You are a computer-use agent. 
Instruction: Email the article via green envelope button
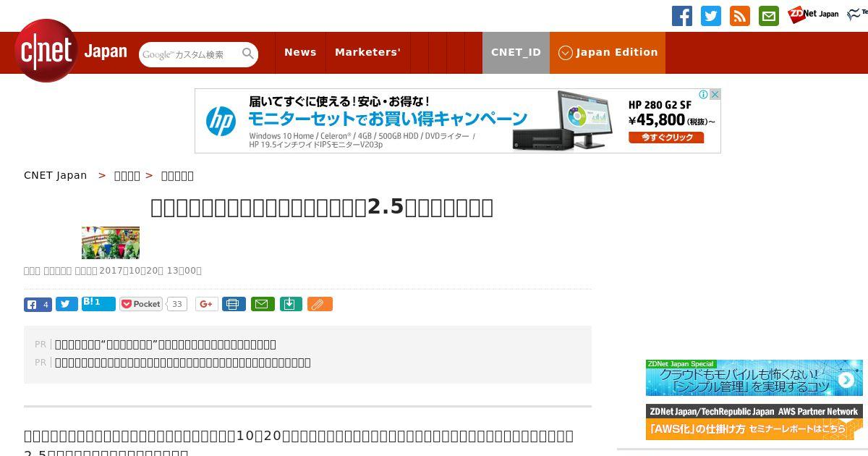(x=263, y=304)
